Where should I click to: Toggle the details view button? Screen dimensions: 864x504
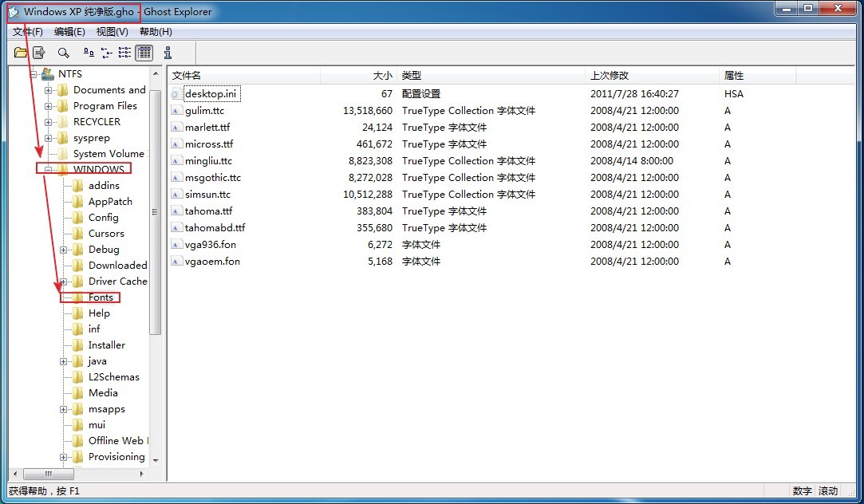[x=144, y=53]
